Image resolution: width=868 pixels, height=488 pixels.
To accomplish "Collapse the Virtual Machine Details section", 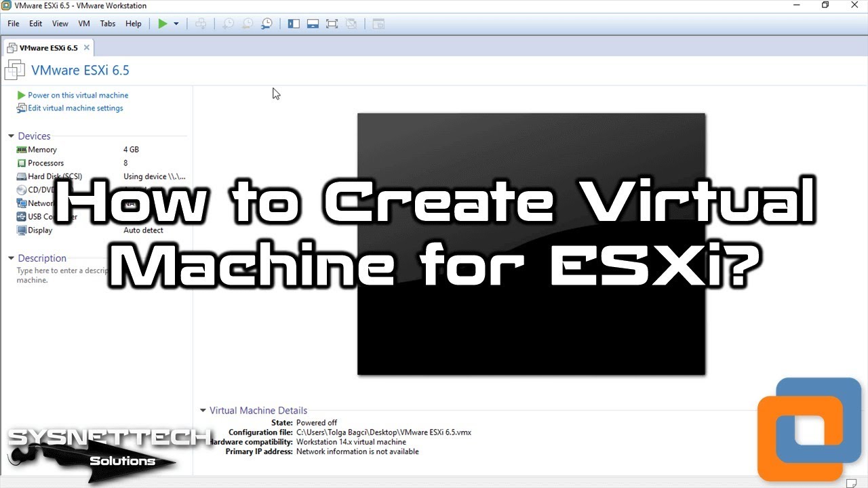I will coord(203,411).
